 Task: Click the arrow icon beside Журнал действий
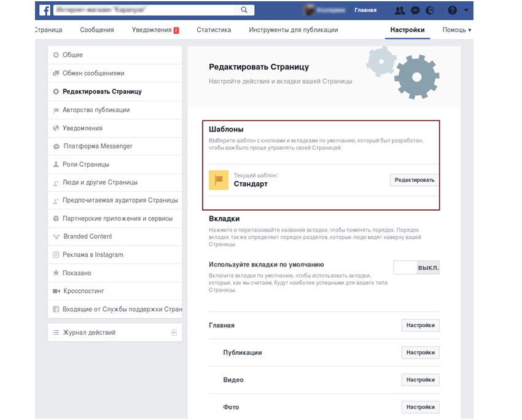pyautogui.click(x=174, y=332)
